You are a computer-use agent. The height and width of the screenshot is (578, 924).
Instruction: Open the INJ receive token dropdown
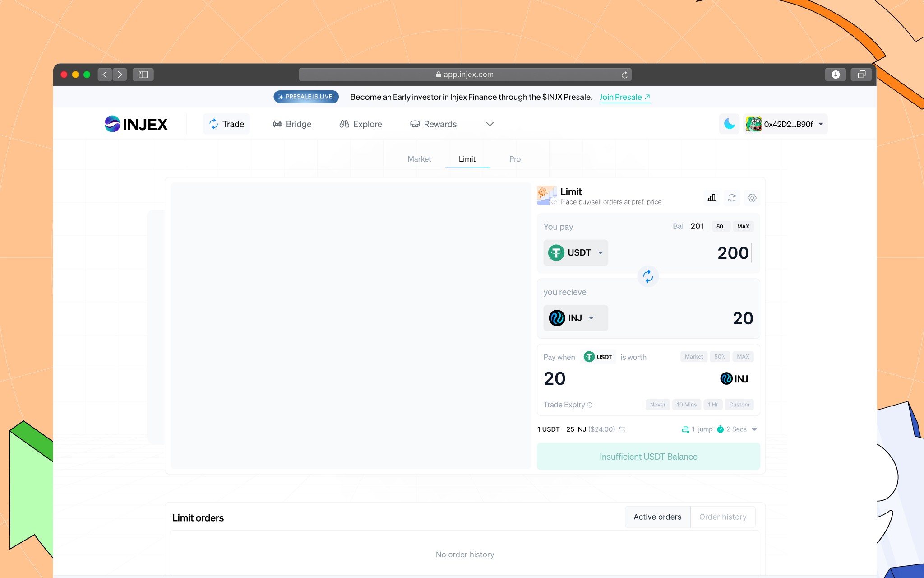coord(576,318)
